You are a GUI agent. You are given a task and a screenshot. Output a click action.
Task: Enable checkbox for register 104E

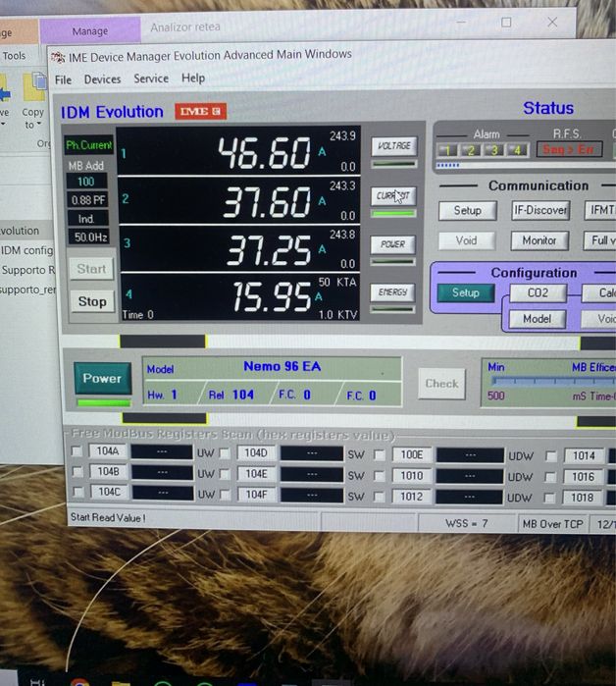(225, 474)
